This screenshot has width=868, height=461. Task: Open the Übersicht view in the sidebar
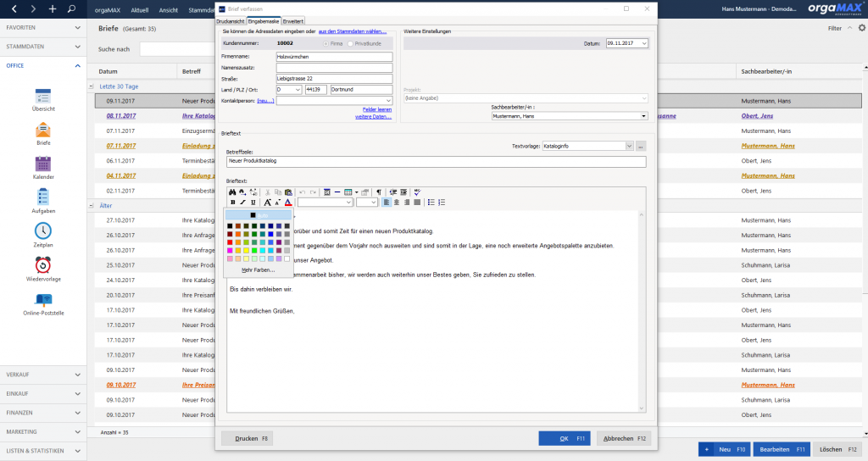[x=43, y=100]
